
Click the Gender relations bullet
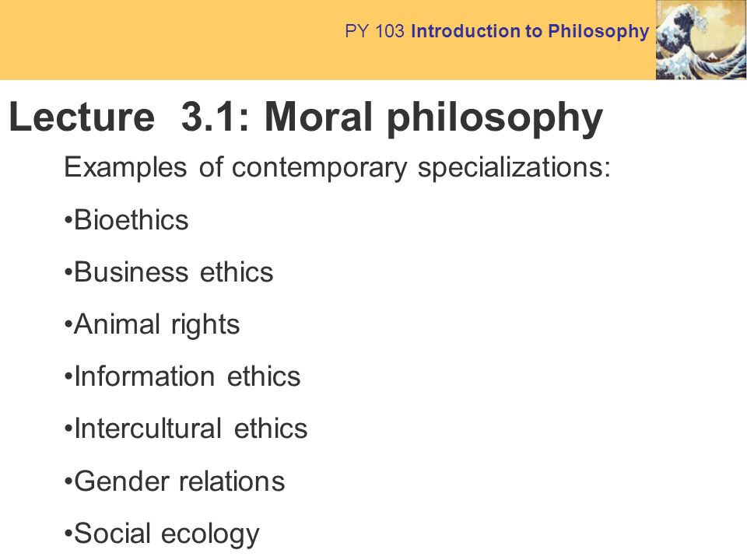pos(174,481)
